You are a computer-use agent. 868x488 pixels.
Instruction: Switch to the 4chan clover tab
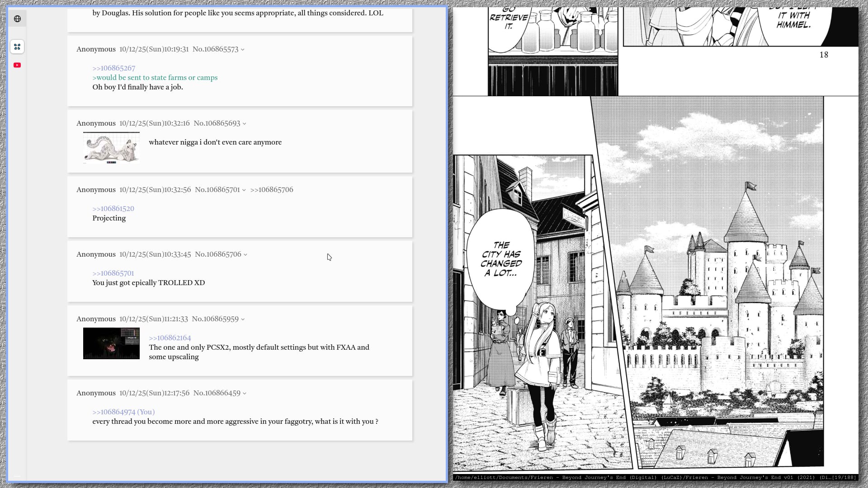pyautogui.click(x=17, y=47)
